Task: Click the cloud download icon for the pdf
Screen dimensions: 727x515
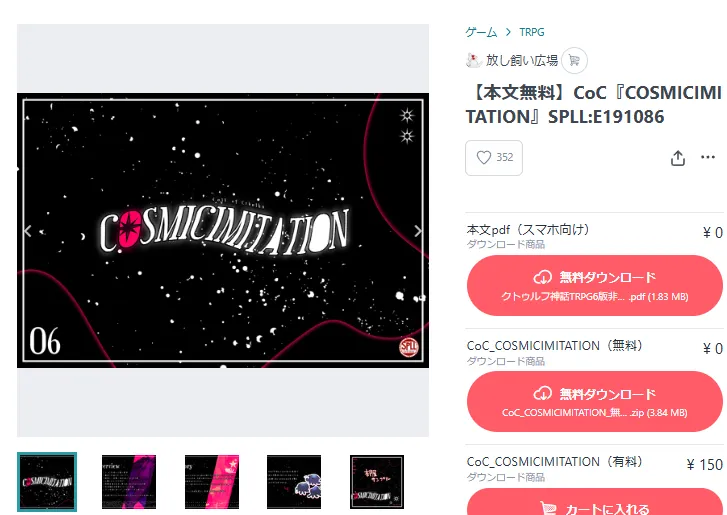Action: (542, 278)
